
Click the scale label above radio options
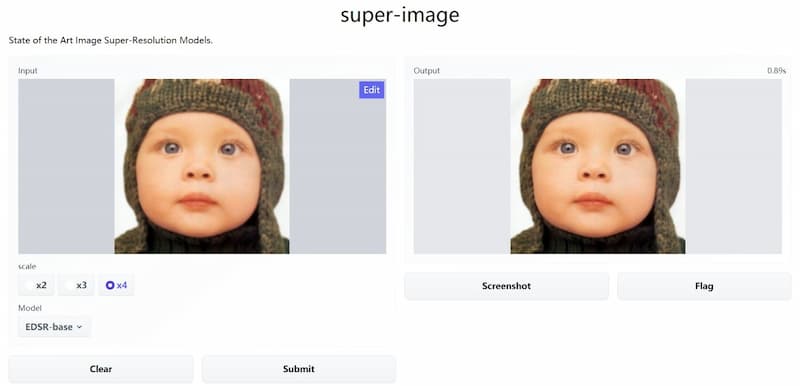[x=27, y=266]
